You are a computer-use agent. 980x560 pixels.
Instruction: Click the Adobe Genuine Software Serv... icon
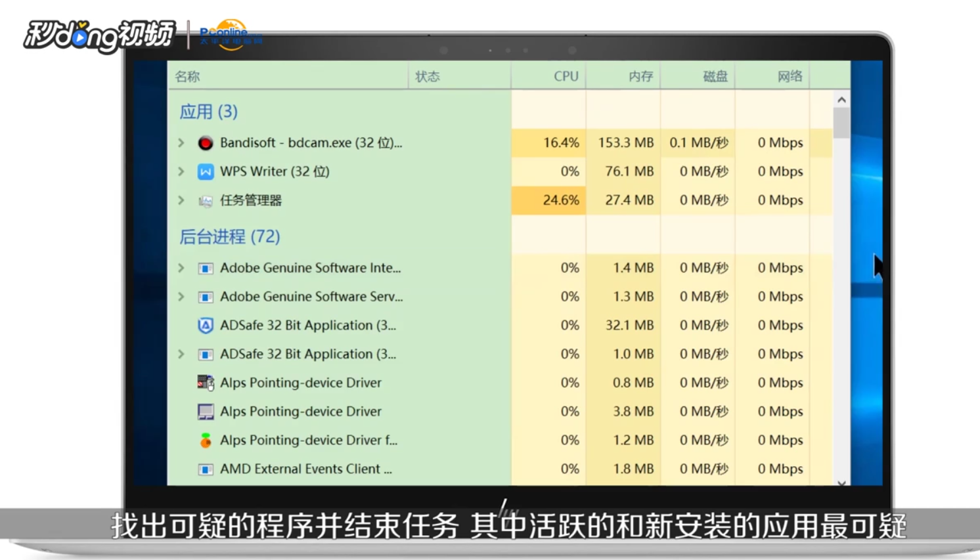[x=206, y=297]
